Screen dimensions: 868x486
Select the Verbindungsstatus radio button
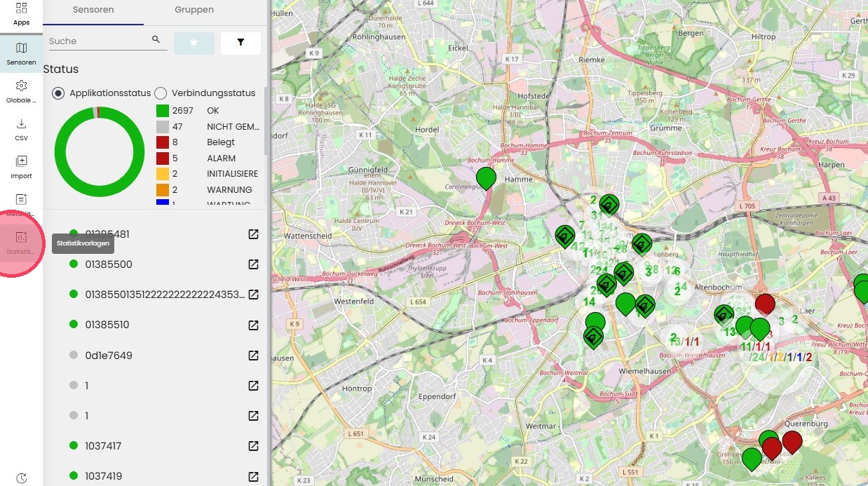coord(161,93)
